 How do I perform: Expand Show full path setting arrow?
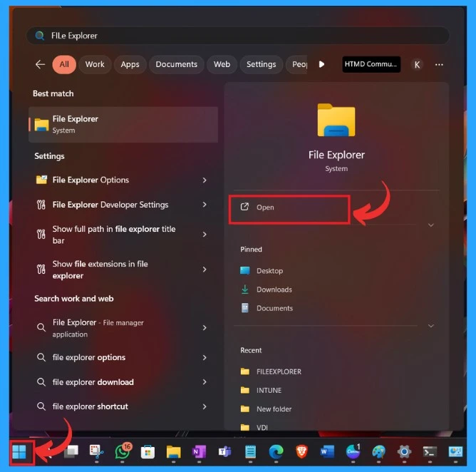click(x=205, y=235)
